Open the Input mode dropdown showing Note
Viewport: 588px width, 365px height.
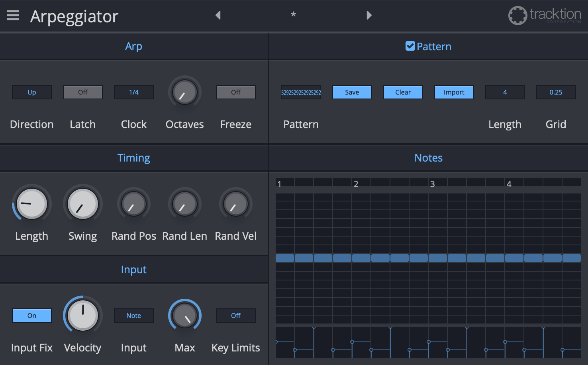tap(133, 315)
